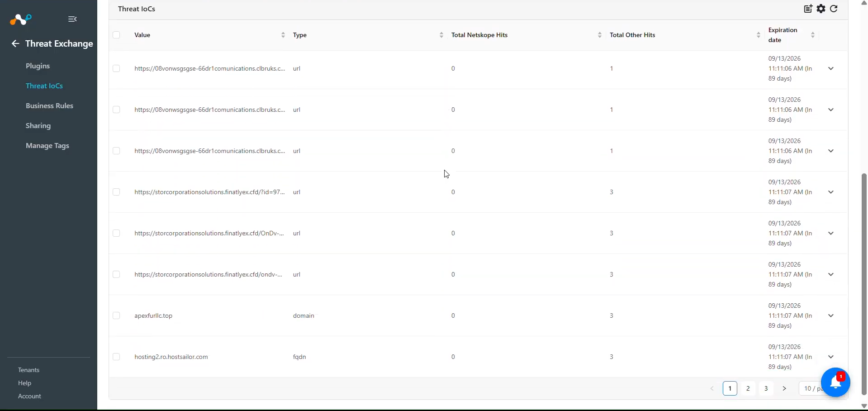Image resolution: width=868 pixels, height=411 pixels.
Task: Open the notification bell bubble
Action: pos(835,382)
